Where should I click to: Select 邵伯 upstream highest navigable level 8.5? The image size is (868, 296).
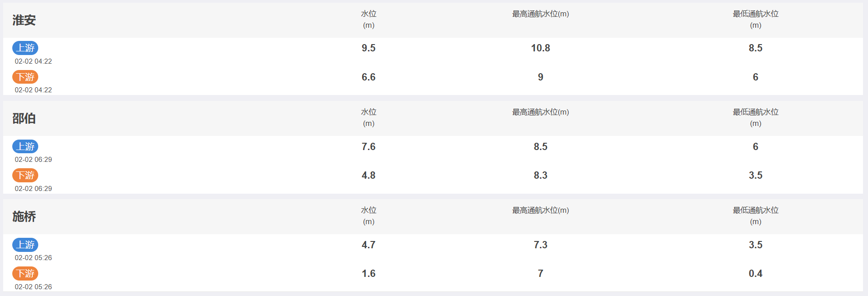point(540,146)
